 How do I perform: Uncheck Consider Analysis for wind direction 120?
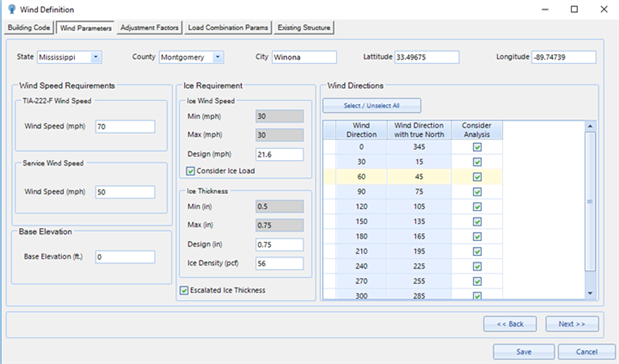pos(477,207)
